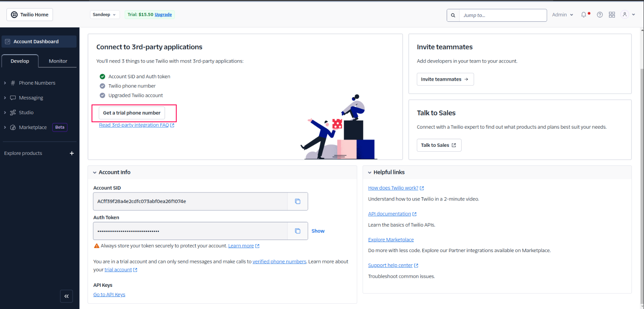The height and width of the screenshot is (309, 644).
Task: Click the Upgraded Twilio account checklist item
Action: point(136,96)
